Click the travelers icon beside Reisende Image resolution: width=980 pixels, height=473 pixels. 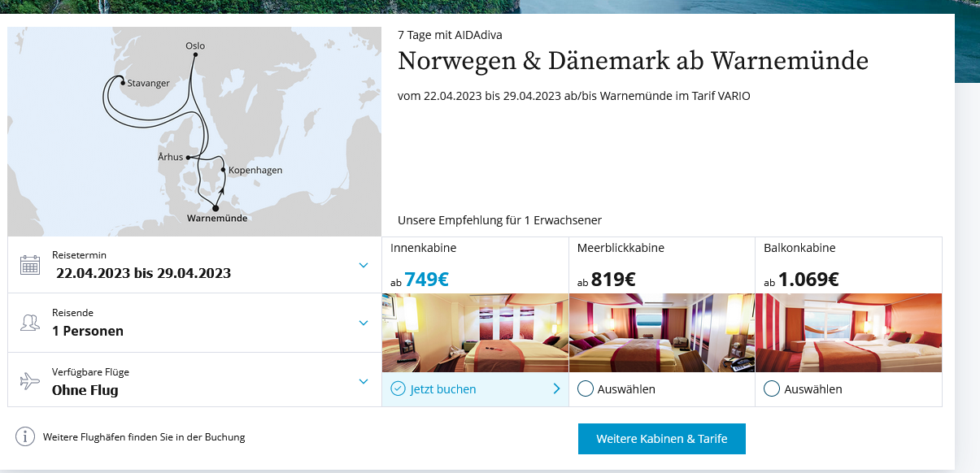click(30, 323)
